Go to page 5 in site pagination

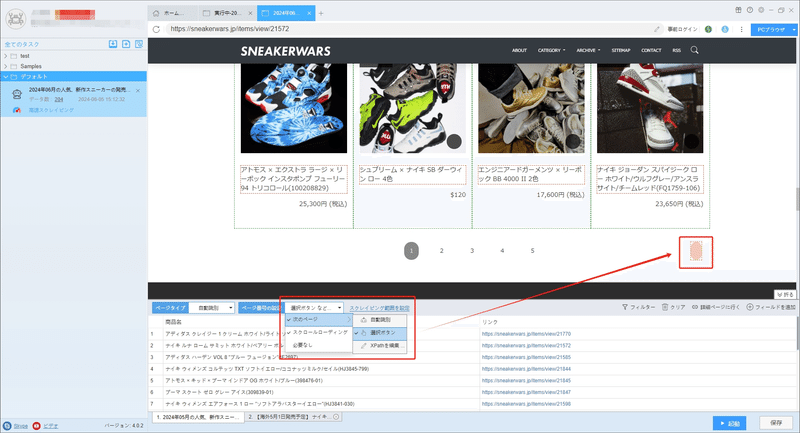click(x=532, y=250)
